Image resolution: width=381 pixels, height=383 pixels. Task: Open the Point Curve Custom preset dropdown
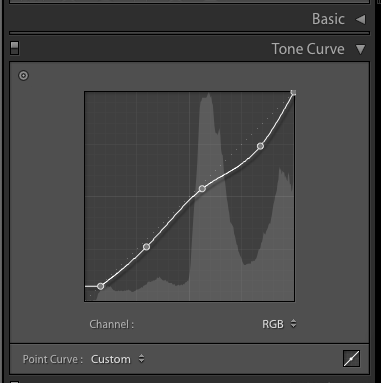(118, 359)
